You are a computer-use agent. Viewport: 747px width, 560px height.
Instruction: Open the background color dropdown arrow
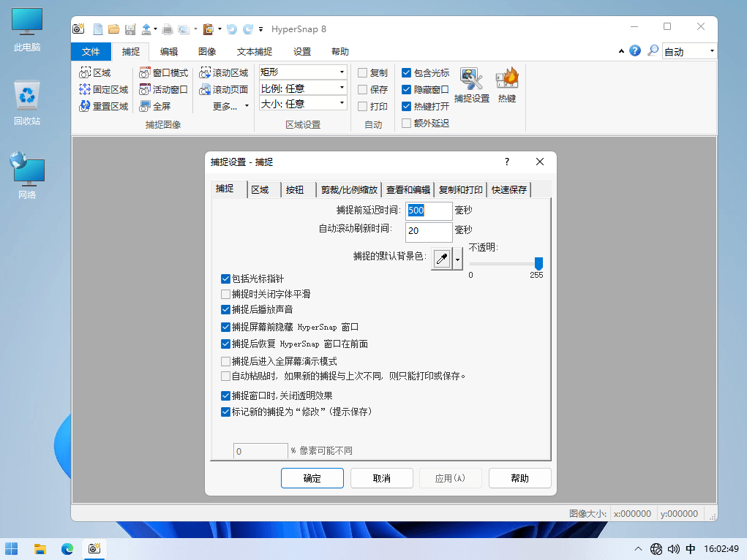pyautogui.click(x=458, y=259)
